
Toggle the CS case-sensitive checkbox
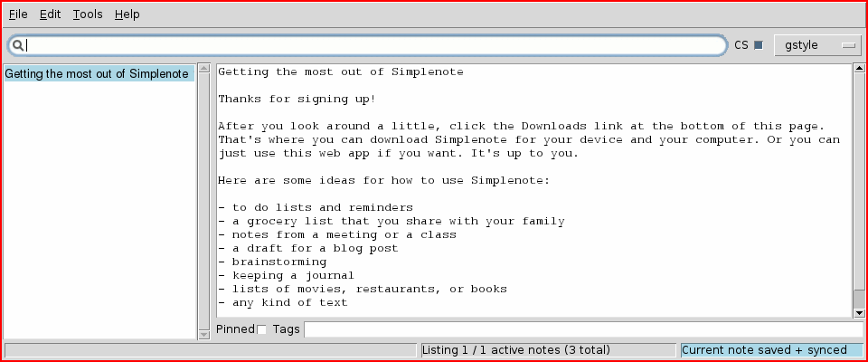pos(759,45)
